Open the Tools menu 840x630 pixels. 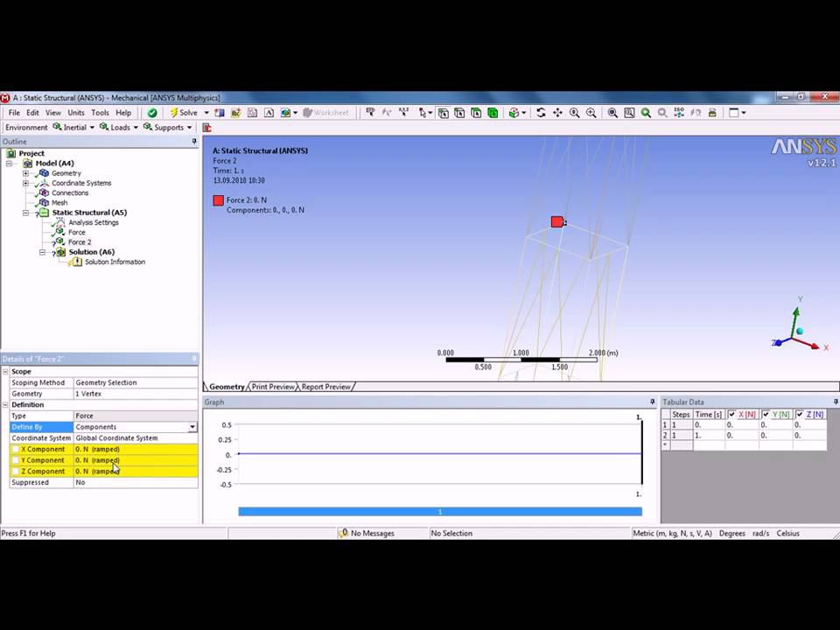click(x=100, y=113)
